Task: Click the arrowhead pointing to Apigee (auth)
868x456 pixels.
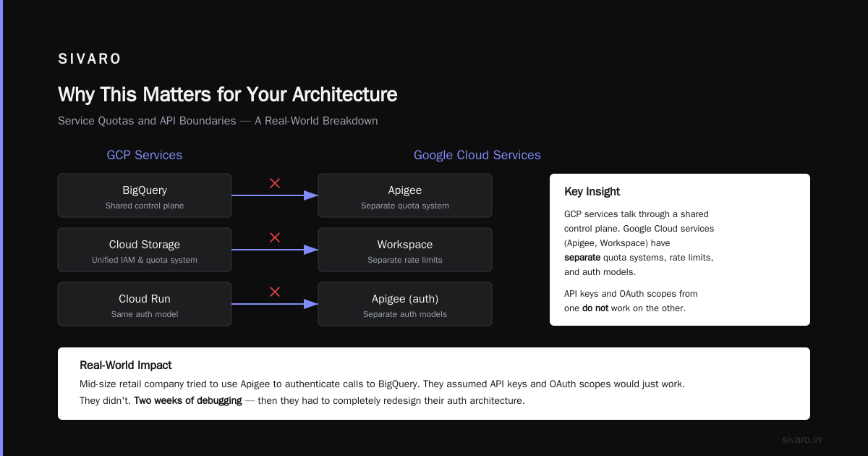Action: (x=311, y=304)
